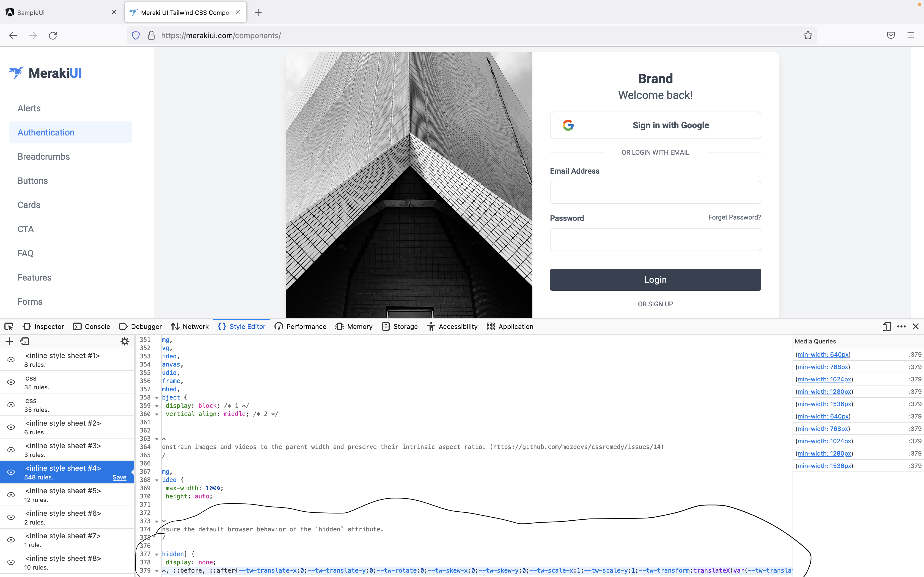The image size is (924, 577).
Task: Select the Pick-an-element inspector pointer icon
Action: point(9,327)
